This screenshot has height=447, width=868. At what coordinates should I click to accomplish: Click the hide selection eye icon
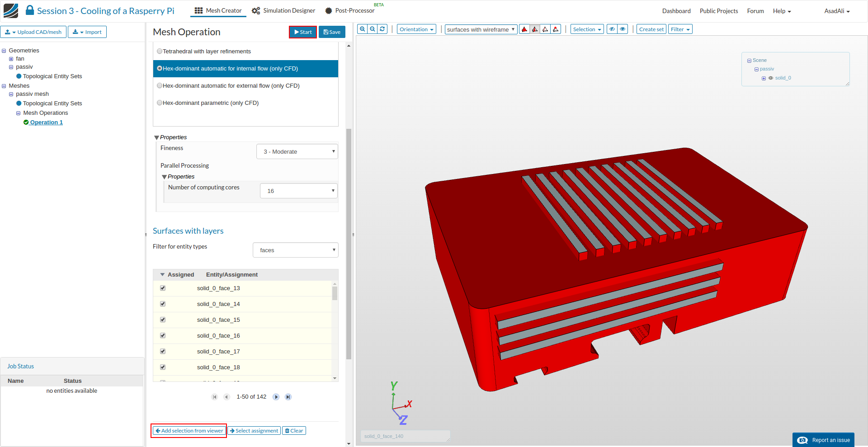point(612,29)
